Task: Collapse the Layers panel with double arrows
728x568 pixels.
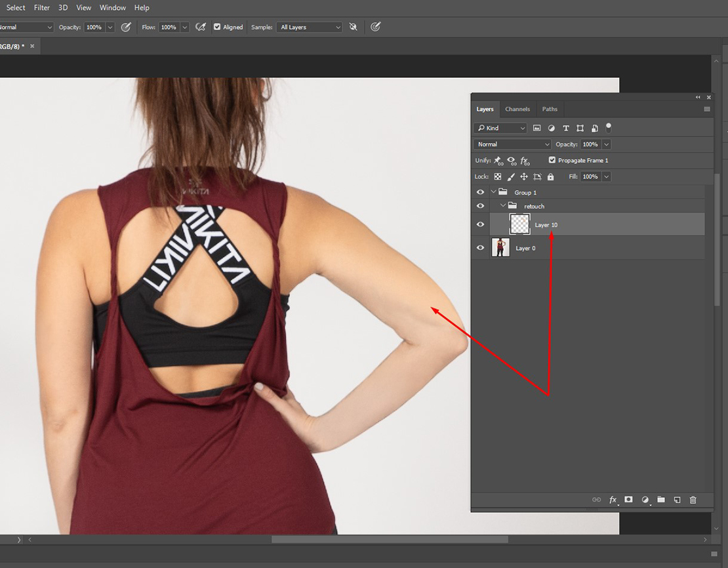Action: tap(698, 97)
